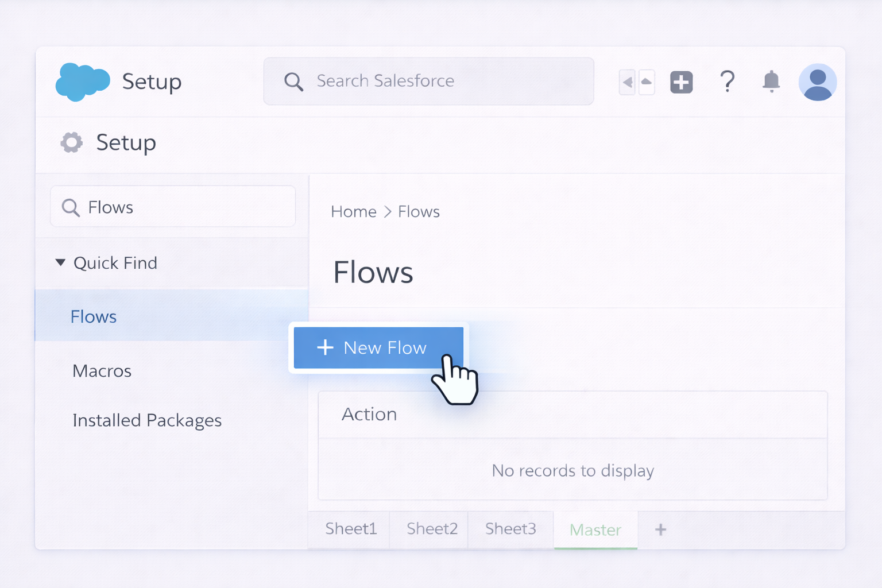Click the No records to display text
The height and width of the screenshot is (588, 882).
coord(573,470)
